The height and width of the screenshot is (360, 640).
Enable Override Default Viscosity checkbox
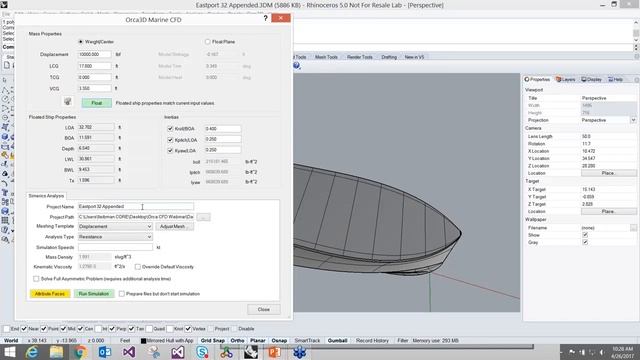tap(138, 267)
